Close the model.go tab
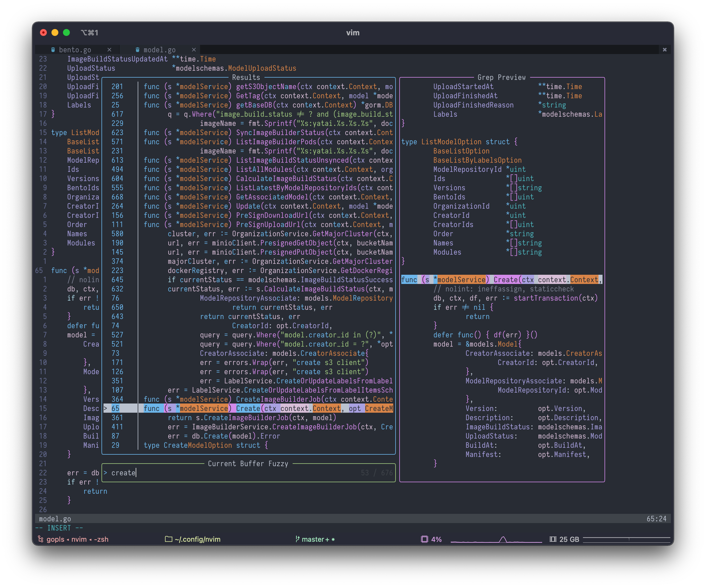The height and width of the screenshot is (588, 706). coord(194,49)
